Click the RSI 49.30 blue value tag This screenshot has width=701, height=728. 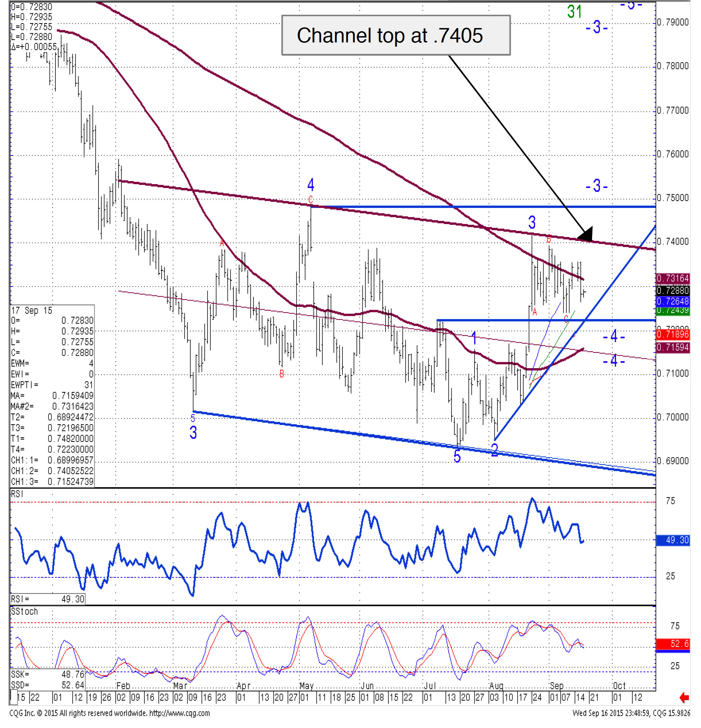(673, 540)
